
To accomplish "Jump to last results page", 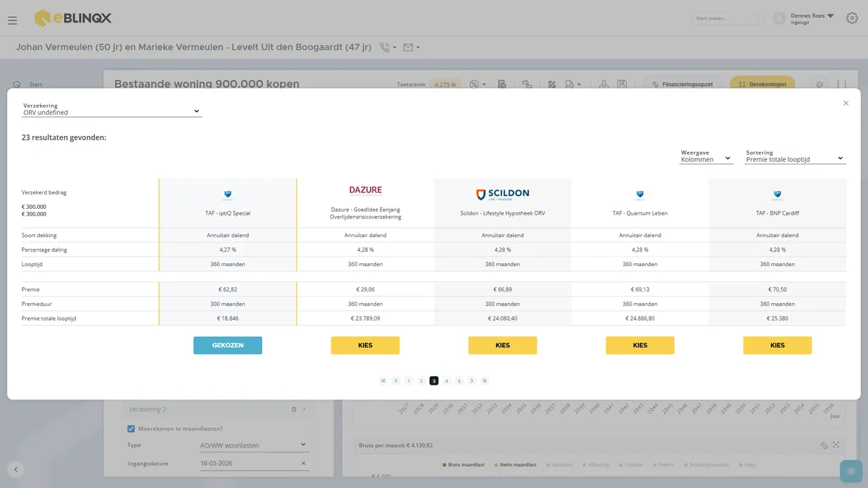I will [485, 381].
